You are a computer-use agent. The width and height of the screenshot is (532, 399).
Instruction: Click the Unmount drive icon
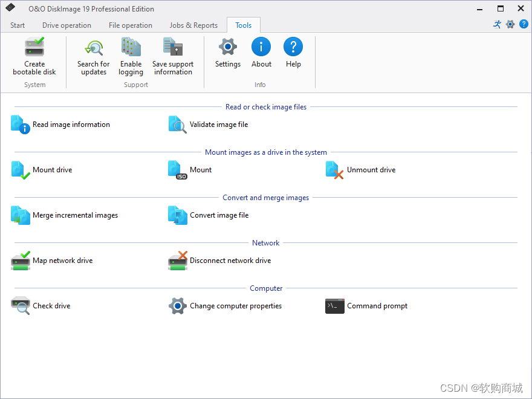(x=334, y=170)
